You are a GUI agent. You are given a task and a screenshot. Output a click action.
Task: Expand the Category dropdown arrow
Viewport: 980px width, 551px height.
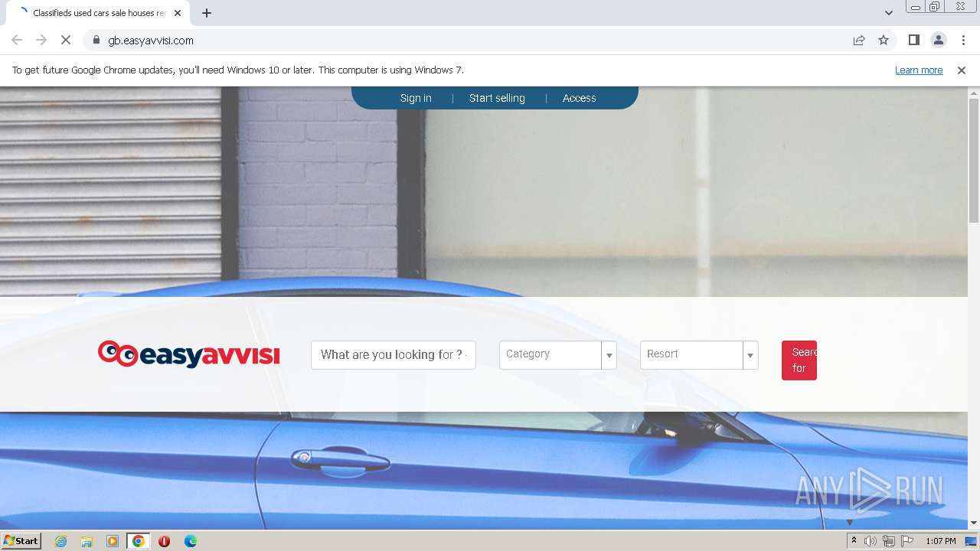tap(609, 355)
